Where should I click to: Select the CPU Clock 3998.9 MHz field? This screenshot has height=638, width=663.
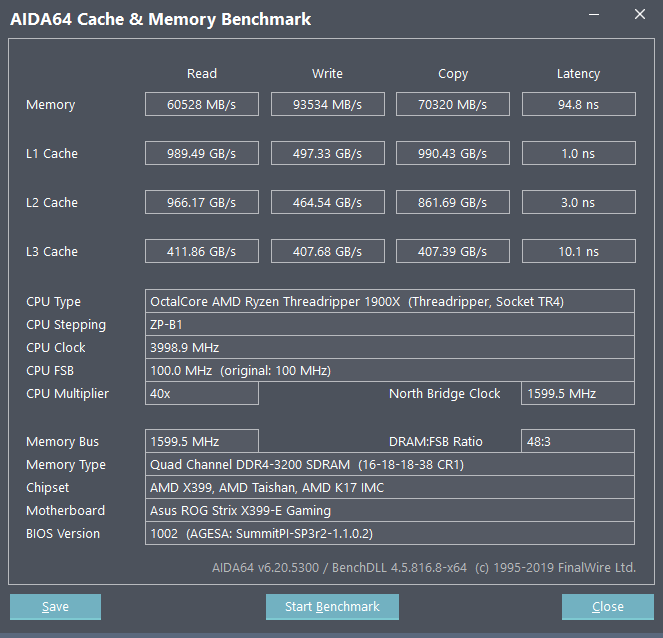(x=389, y=348)
